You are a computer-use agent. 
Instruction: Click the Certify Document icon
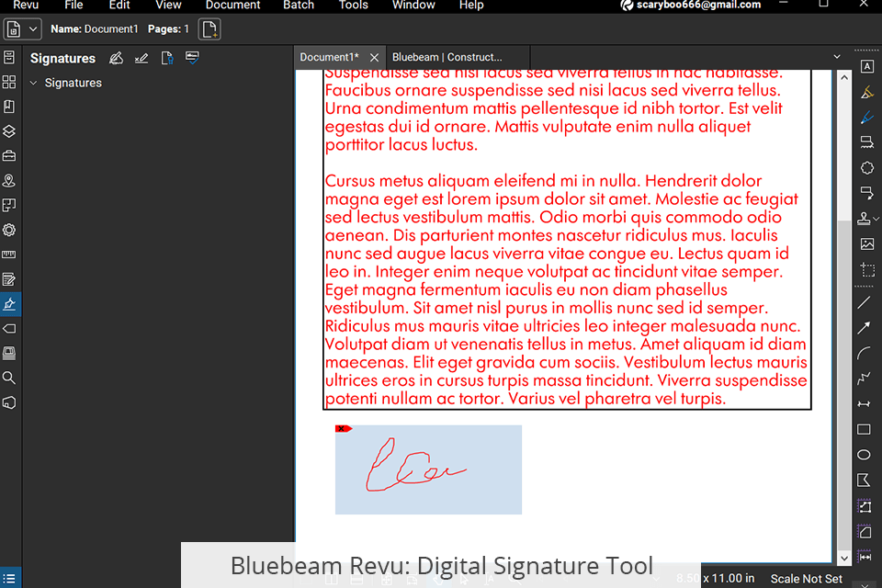coord(167,58)
